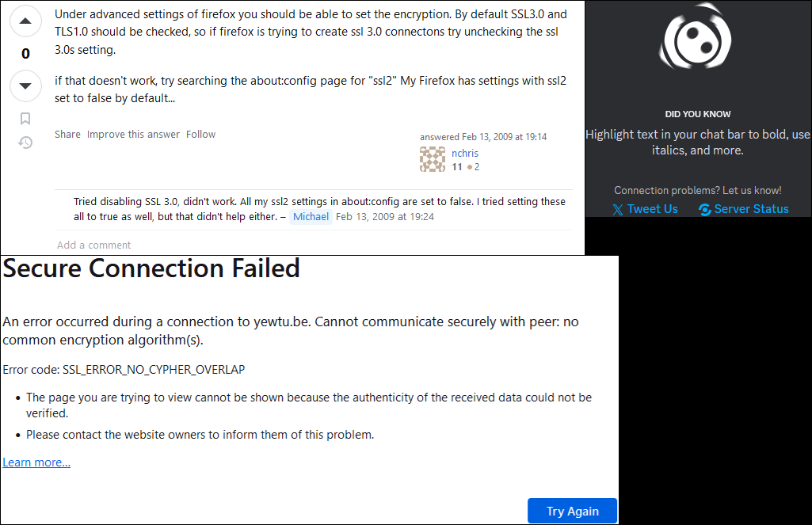Open the nchris user profile link

465,154
